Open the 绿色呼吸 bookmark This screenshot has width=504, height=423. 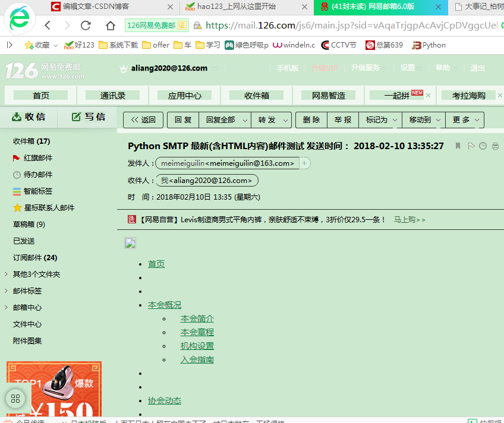pyautogui.click(x=247, y=45)
